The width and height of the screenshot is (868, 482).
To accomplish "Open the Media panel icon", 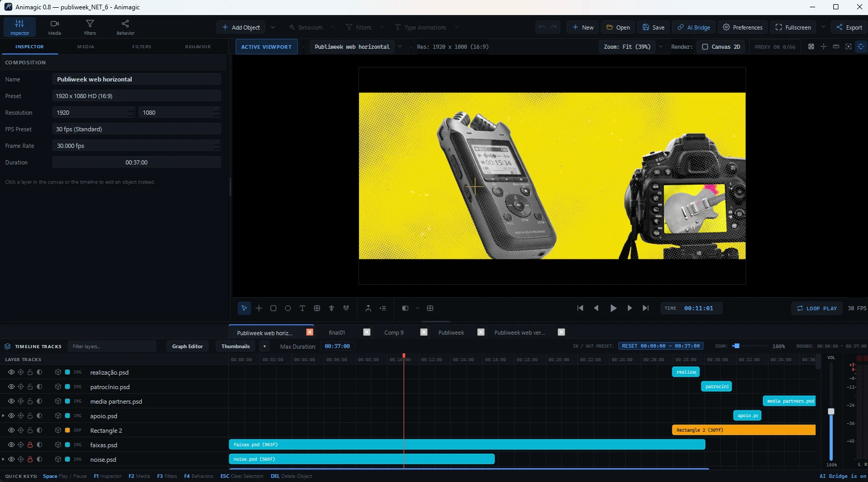I will tap(54, 27).
